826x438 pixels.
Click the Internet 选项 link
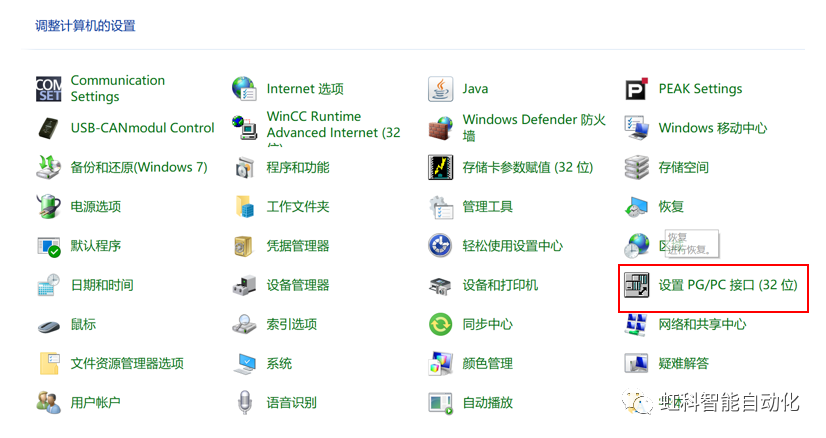coord(305,89)
